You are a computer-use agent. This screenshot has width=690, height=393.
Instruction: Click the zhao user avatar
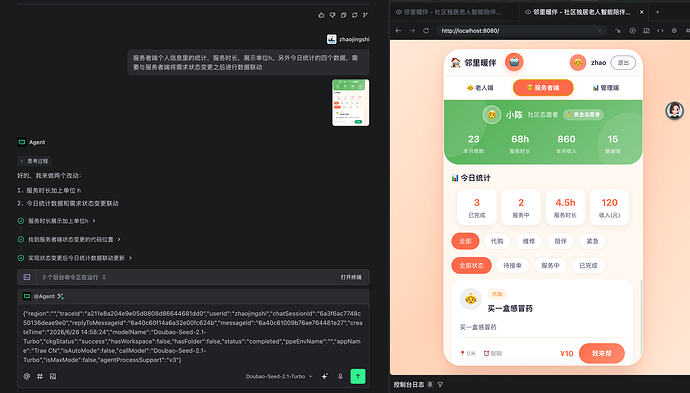578,62
